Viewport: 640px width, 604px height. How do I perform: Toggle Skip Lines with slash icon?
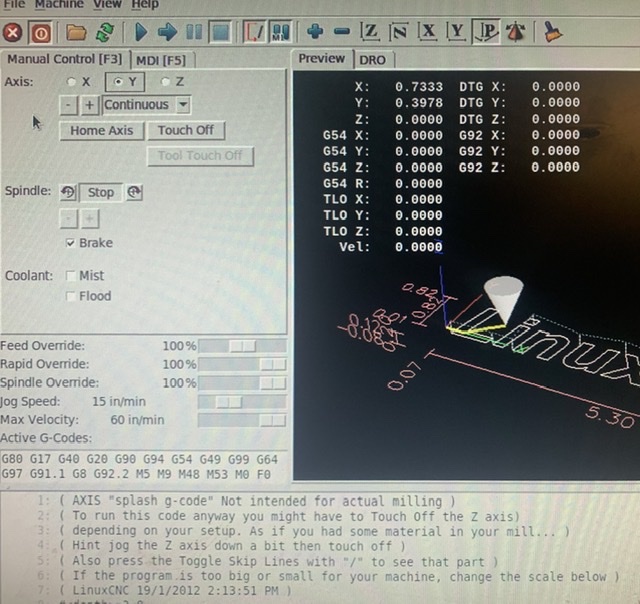click(254, 32)
